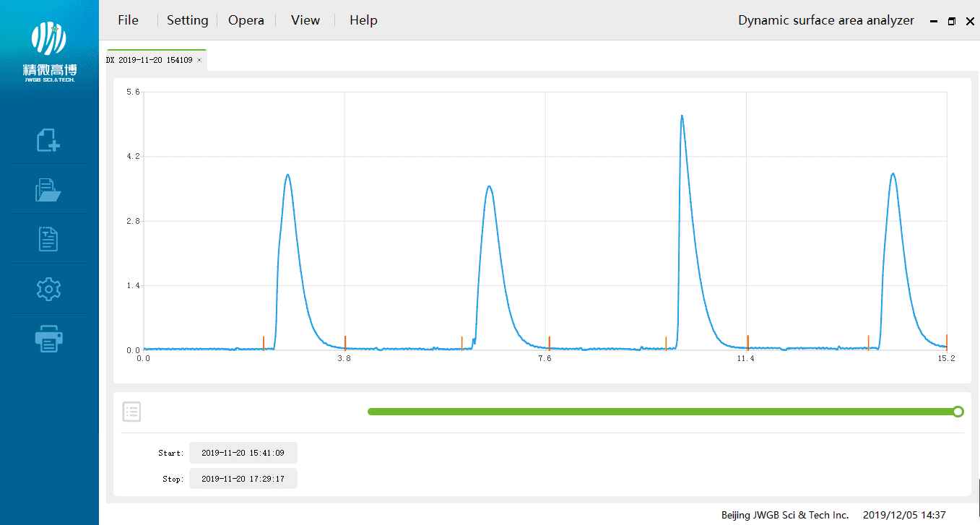Click the printer icon in sidebar
This screenshot has height=525, width=980.
48,338
